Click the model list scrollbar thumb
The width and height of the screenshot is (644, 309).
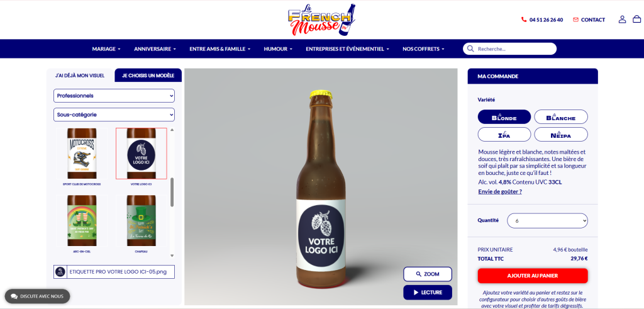172,192
